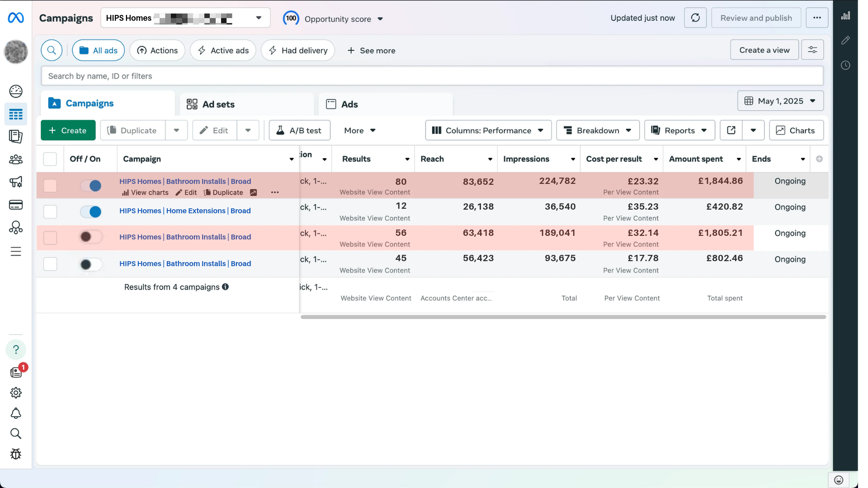Viewport: 868px width, 488px height.
Task: Open Billing card icon in sidebar
Action: 16,205
